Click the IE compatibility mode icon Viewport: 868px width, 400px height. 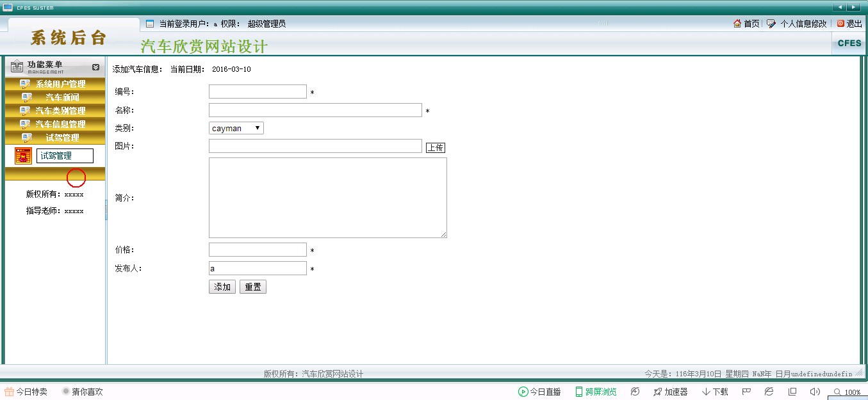pyautogui.click(x=769, y=391)
